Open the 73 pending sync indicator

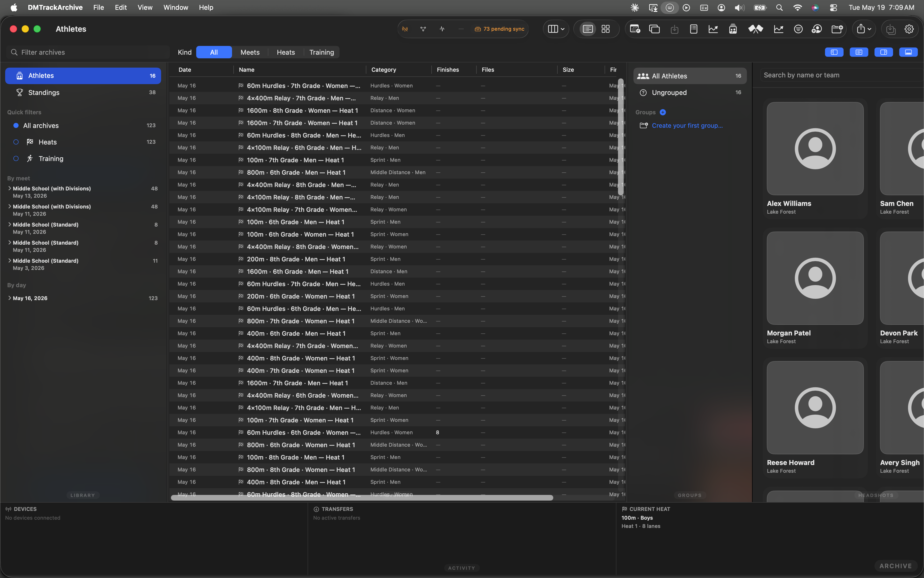pos(499,29)
